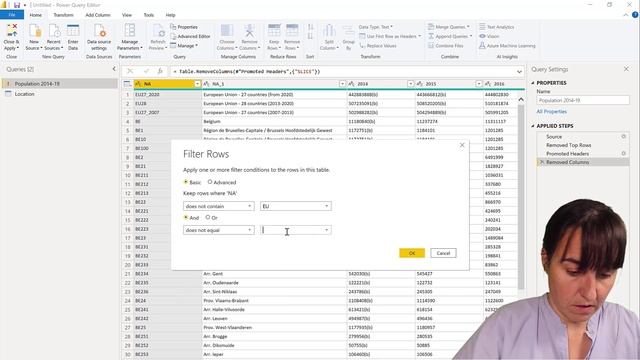Viewport: 640px width, 360px height.
Task: Switch to the View tab
Action: pyautogui.click(x=127, y=15)
